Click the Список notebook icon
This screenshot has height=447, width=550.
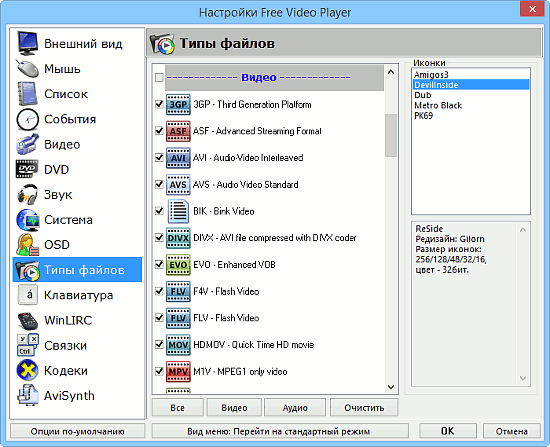click(x=27, y=94)
